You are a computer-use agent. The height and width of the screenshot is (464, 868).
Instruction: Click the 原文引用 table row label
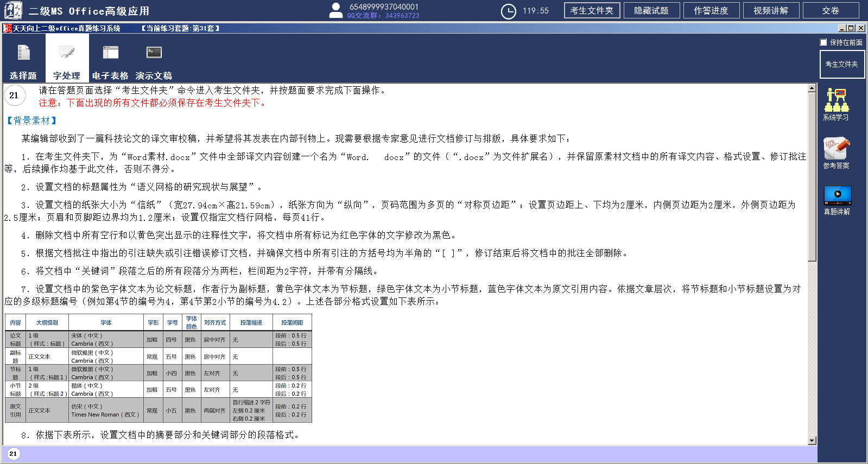click(15, 410)
